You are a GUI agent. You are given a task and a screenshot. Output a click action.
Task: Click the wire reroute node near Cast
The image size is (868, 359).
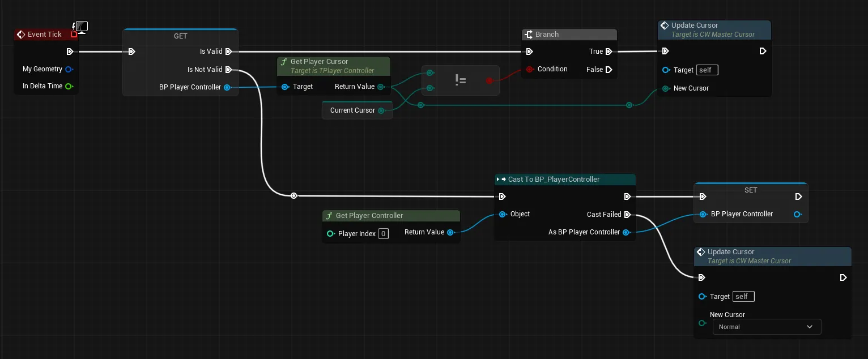pos(293,196)
